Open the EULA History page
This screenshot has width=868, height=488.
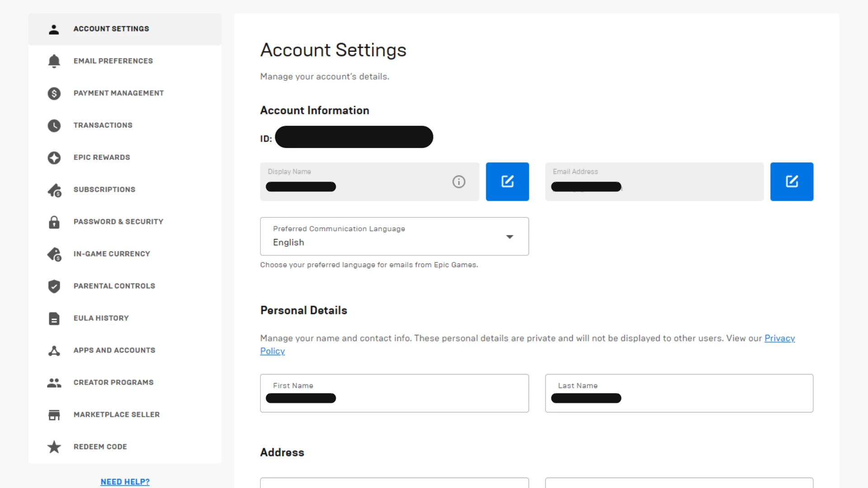click(101, 318)
